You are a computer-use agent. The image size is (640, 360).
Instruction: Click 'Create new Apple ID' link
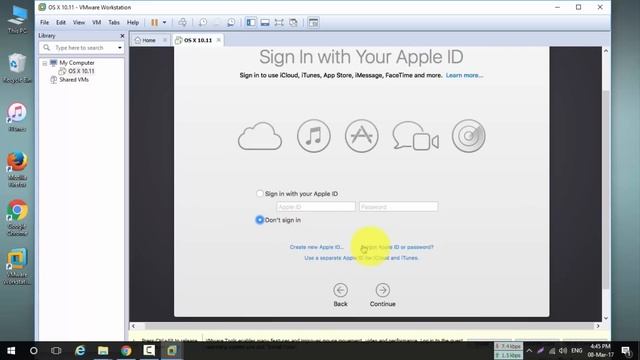point(316,247)
